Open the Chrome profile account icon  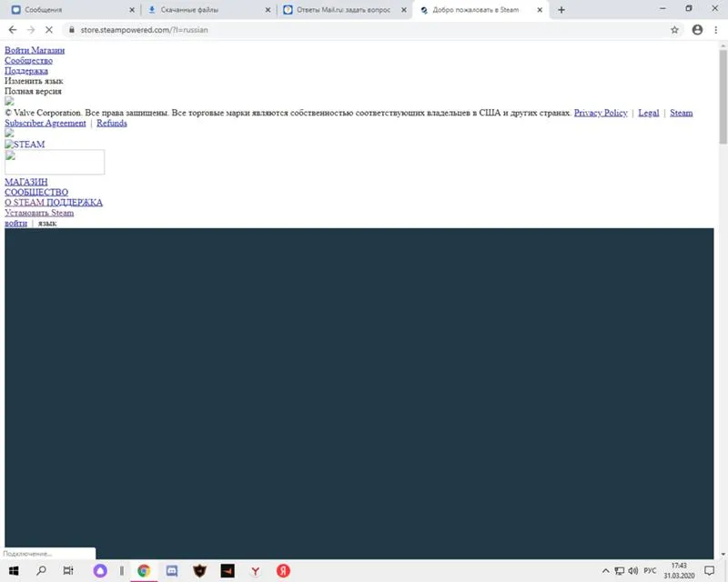[x=697, y=30]
